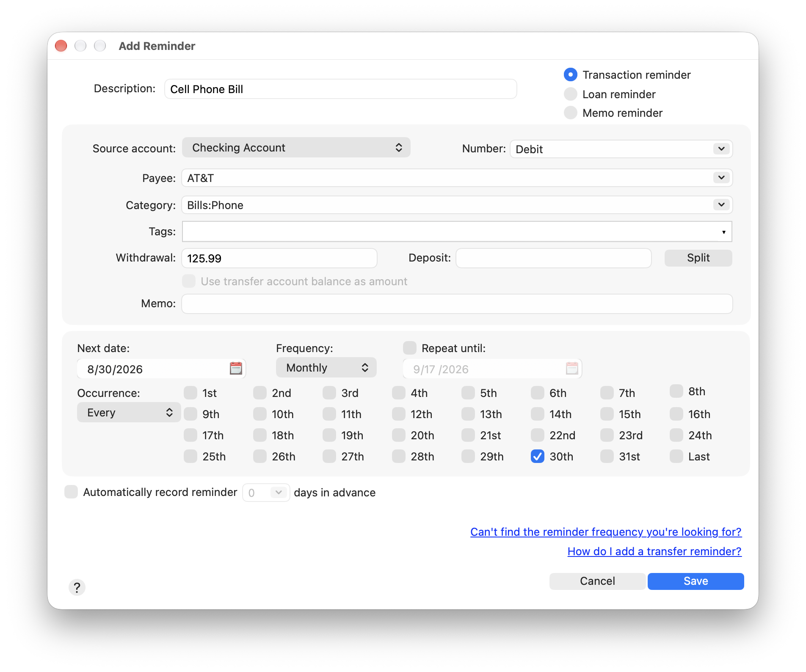Select the Transaction reminder radio button
This screenshot has height=672, width=806.
570,74
